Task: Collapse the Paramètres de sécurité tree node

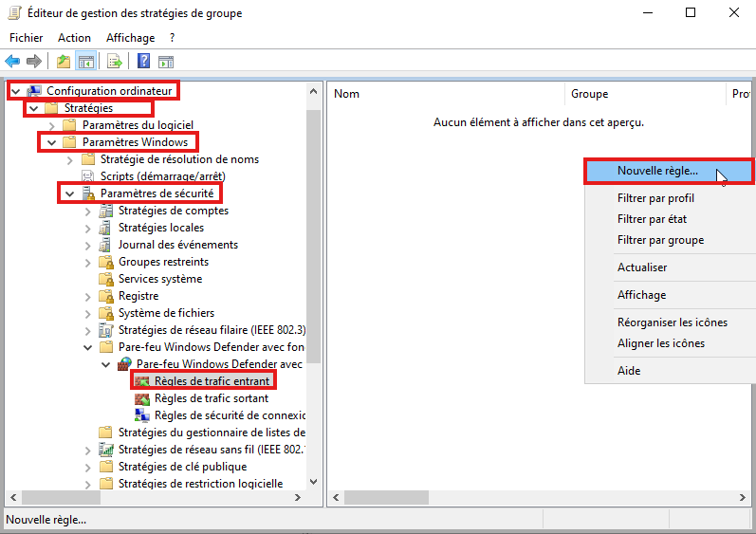Action: click(69, 193)
